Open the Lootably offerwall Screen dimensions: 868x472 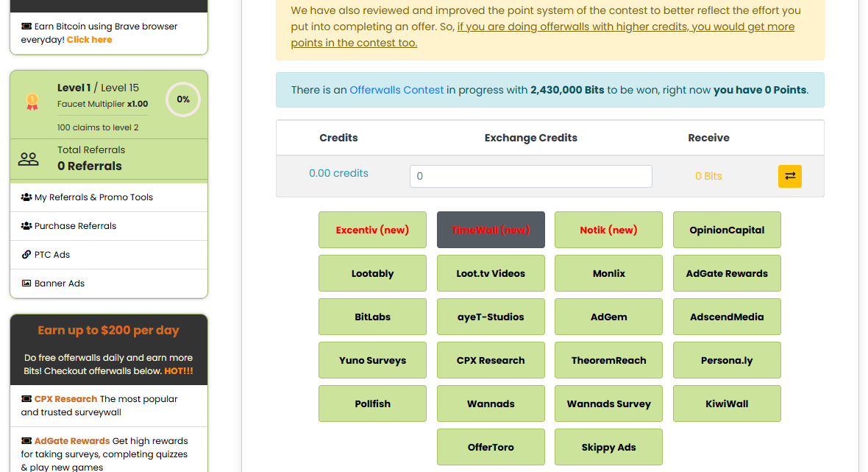(x=372, y=273)
